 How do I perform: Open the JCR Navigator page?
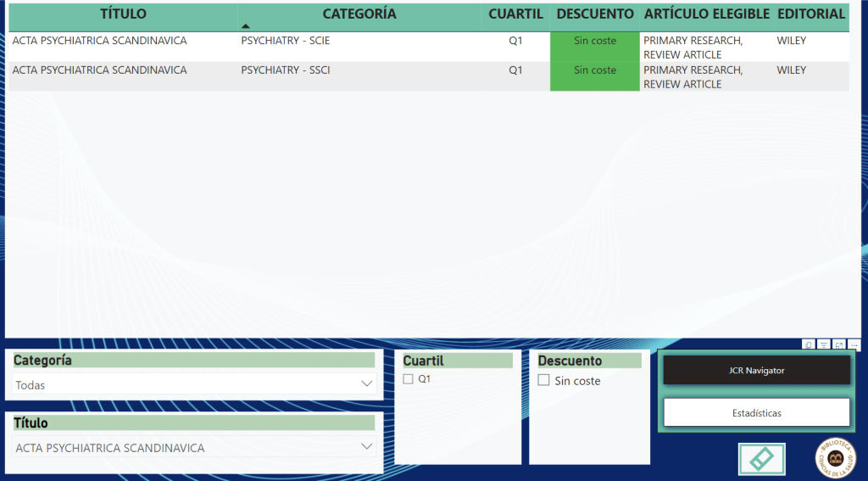(x=756, y=371)
